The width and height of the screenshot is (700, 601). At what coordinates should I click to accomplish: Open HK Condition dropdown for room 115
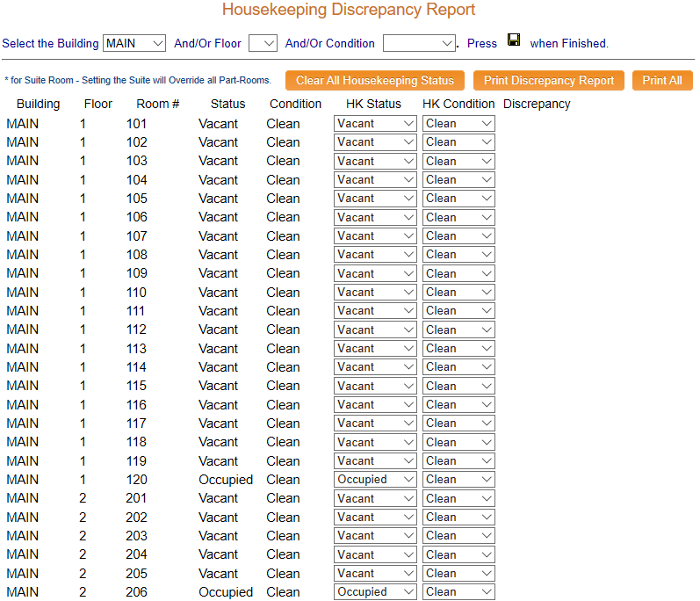point(458,387)
